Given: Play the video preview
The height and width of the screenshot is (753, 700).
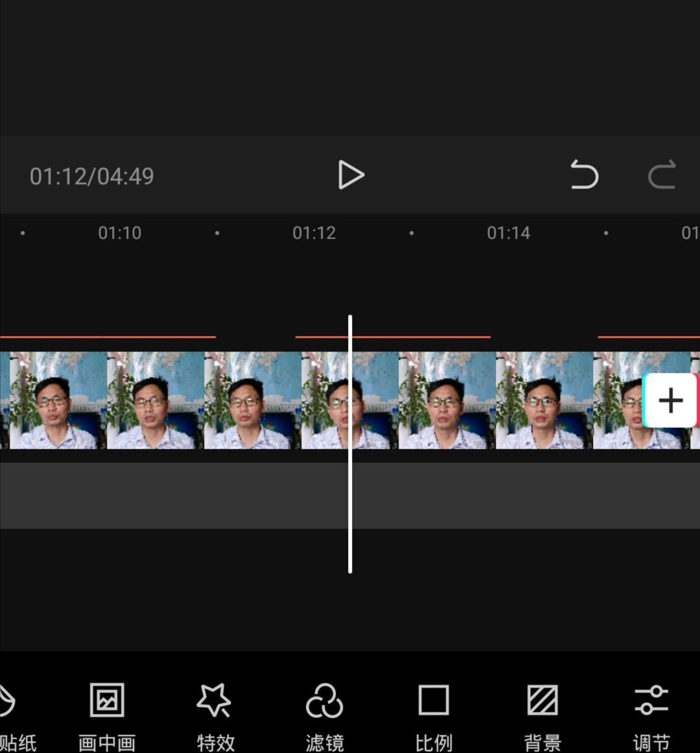Looking at the screenshot, I should (x=351, y=175).
